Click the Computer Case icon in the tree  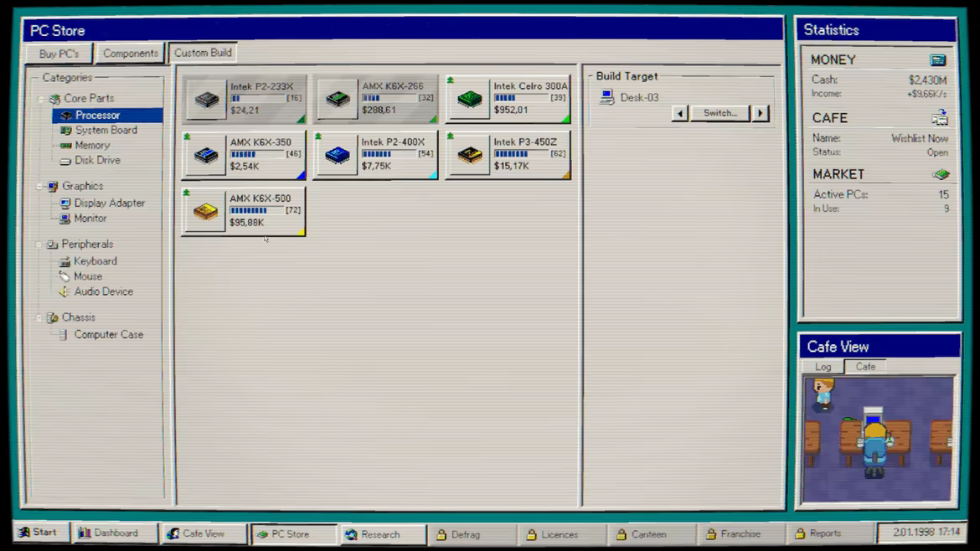point(64,335)
